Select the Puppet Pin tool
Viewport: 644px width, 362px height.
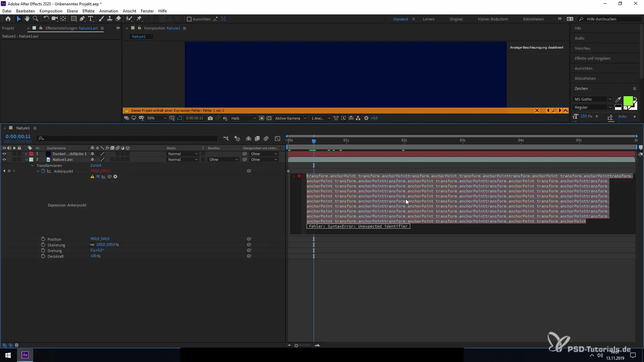pos(139,19)
